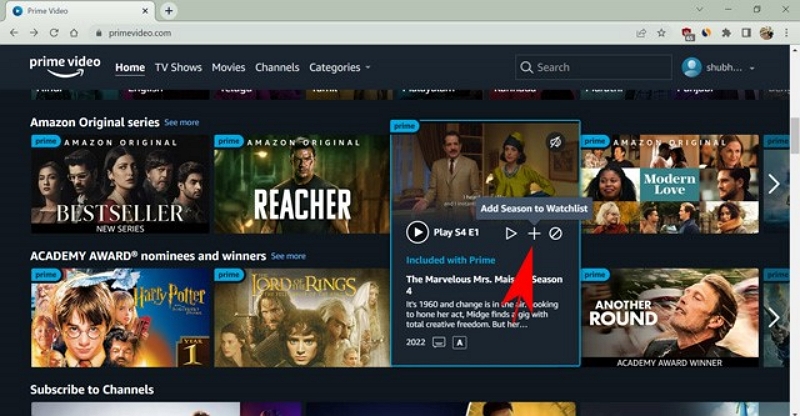Open the Home tab

click(130, 67)
